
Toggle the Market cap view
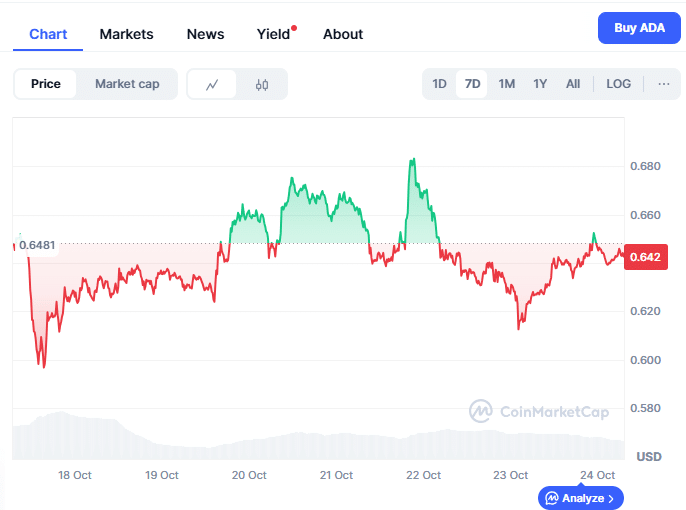[x=127, y=84]
